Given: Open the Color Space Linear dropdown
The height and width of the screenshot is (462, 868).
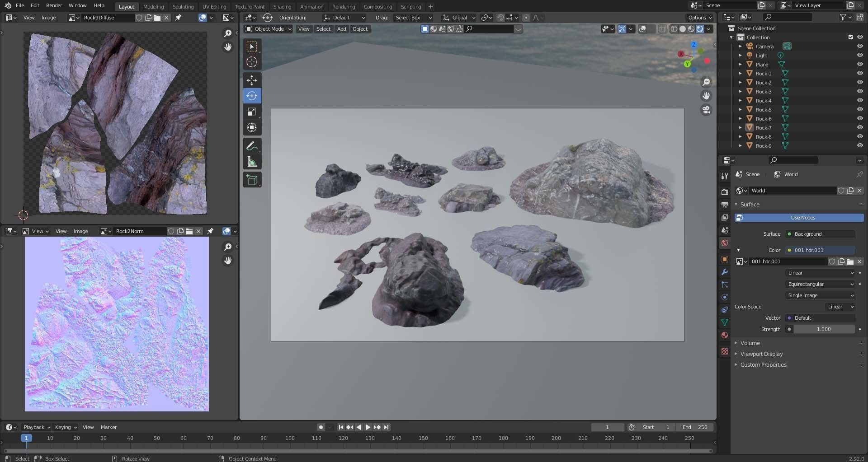Looking at the screenshot, I should coord(840,307).
